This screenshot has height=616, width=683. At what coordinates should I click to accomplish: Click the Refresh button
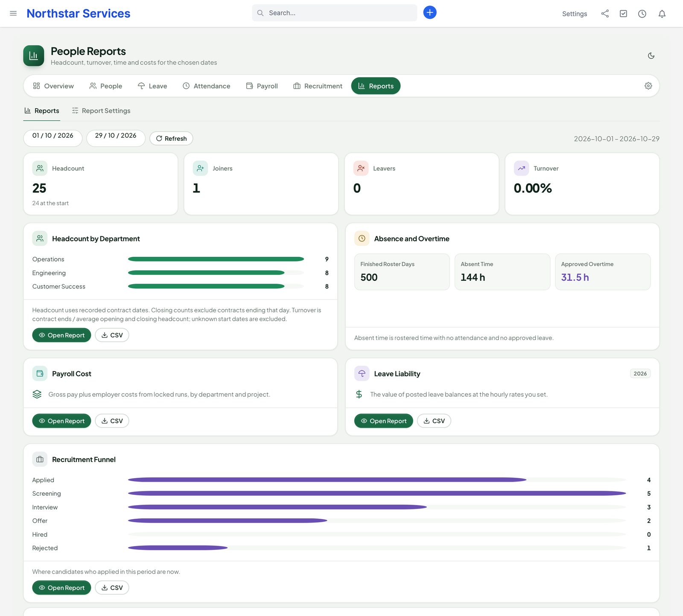pos(171,138)
